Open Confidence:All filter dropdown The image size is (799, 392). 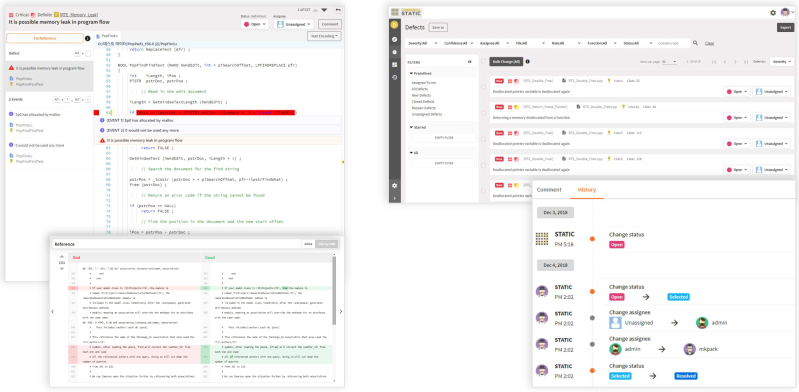[x=459, y=43]
